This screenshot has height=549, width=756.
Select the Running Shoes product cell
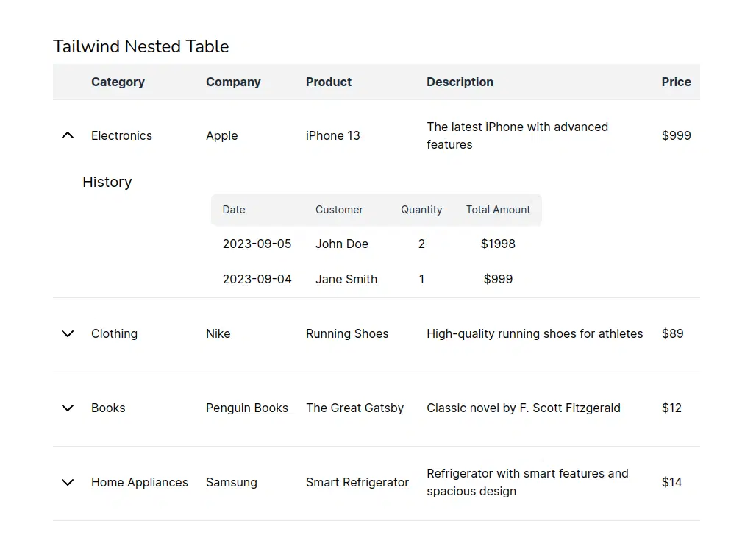pyautogui.click(x=347, y=333)
